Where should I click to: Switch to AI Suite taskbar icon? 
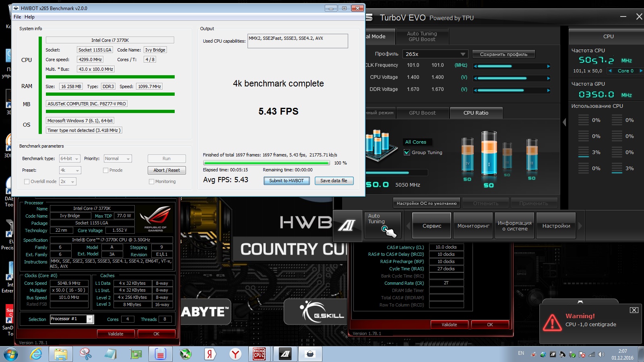[285, 354]
